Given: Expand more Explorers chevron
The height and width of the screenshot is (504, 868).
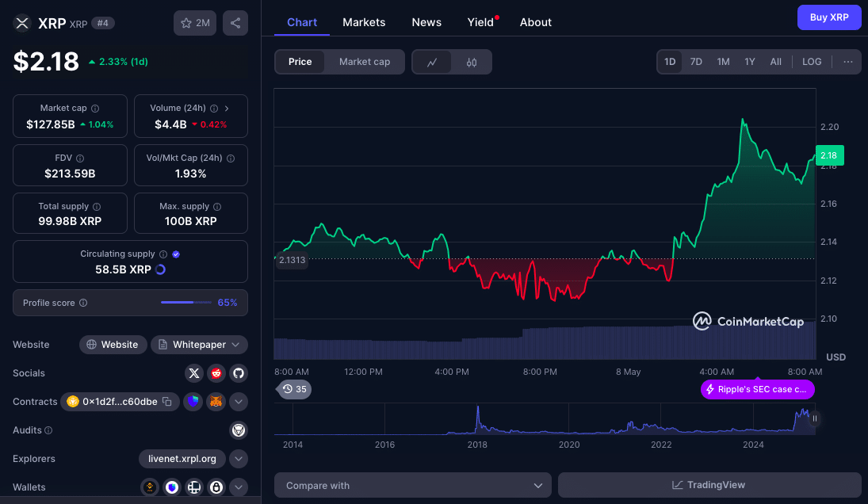Looking at the screenshot, I should pyautogui.click(x=239, y=459).
